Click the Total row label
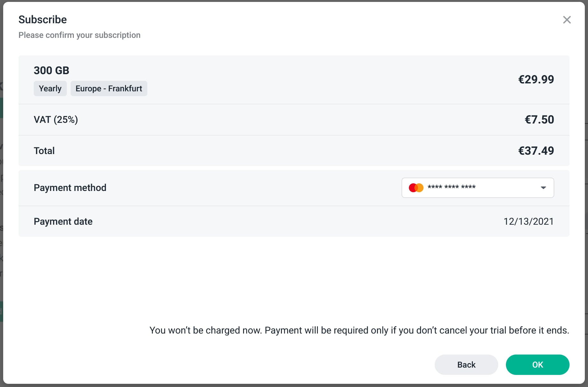This screenshot has height=387, width=588. [x=44, y=151]
